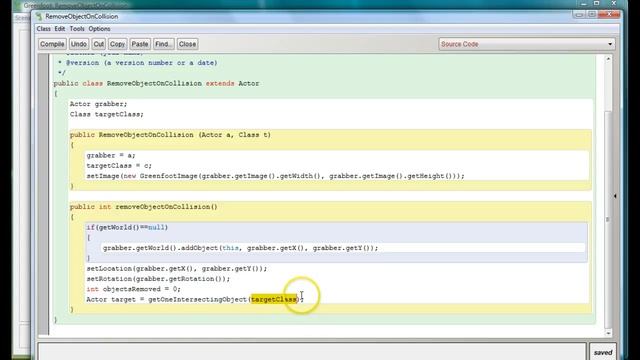
Task: Click the Close toolbar button
Action: click(187, 44)
